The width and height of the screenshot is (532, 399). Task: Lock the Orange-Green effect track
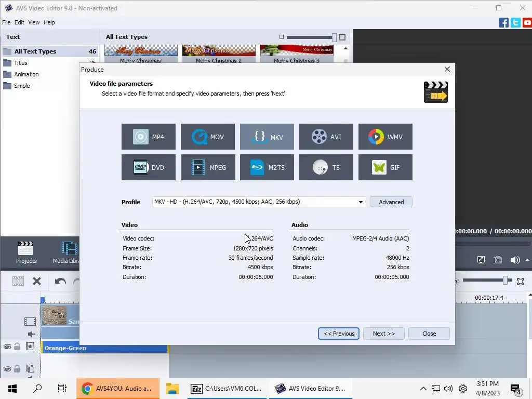click(x=17, y=347)
